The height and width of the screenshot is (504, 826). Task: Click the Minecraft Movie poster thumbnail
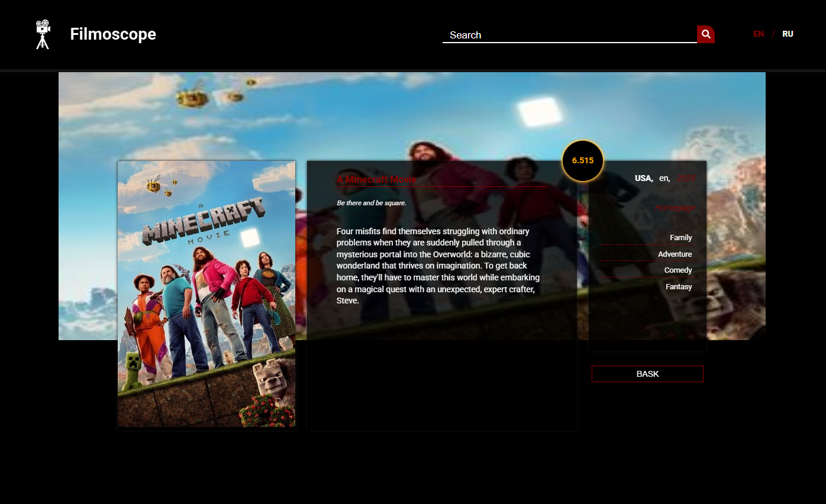[x=206, y=294]
